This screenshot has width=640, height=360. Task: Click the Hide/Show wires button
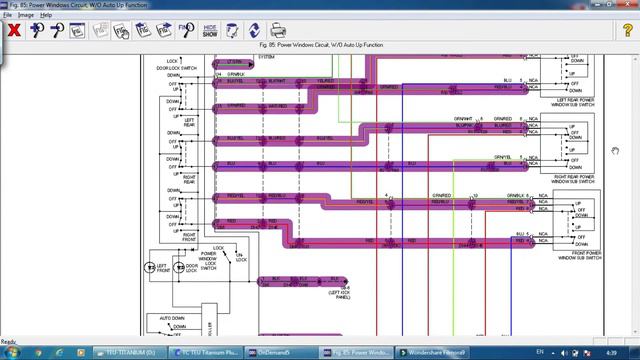pos(210,31)
